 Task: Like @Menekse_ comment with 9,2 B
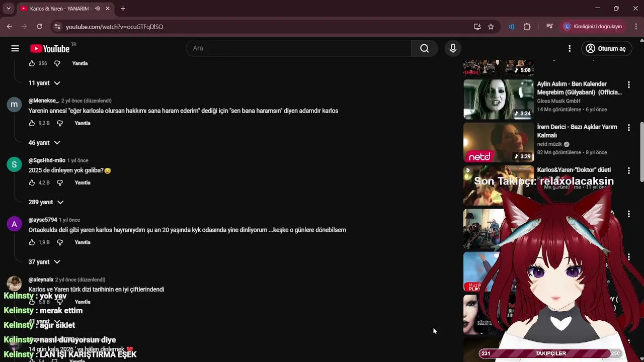pyautogui.click(x=32, y=123)
